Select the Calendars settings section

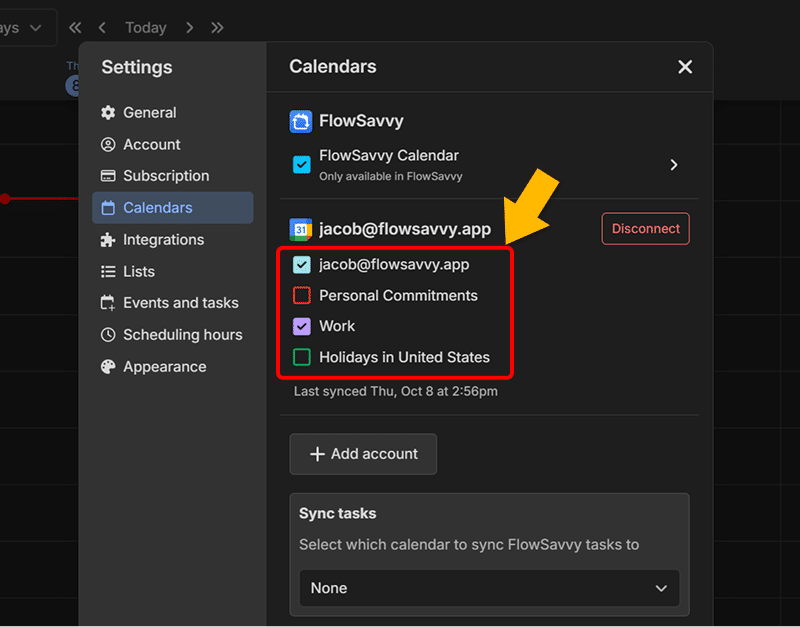[172, 208]
